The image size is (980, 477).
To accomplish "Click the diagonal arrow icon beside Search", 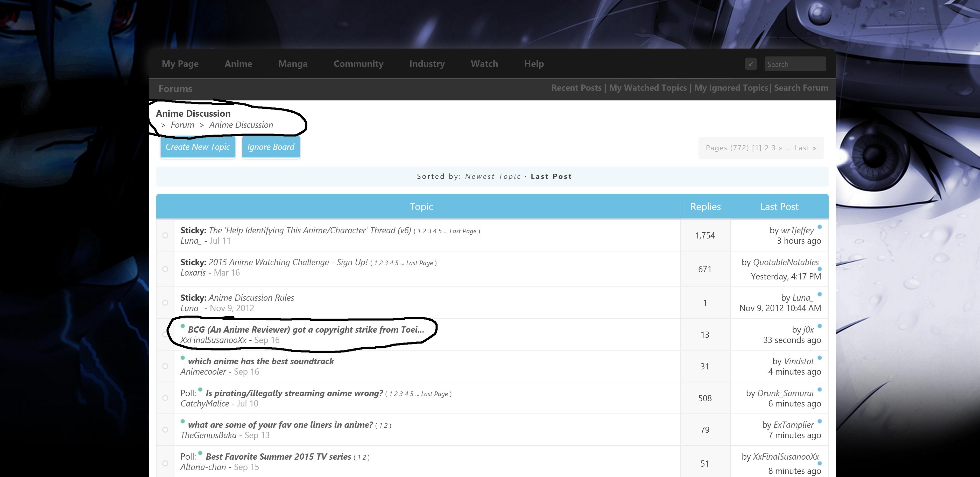I will pos(751,64).
